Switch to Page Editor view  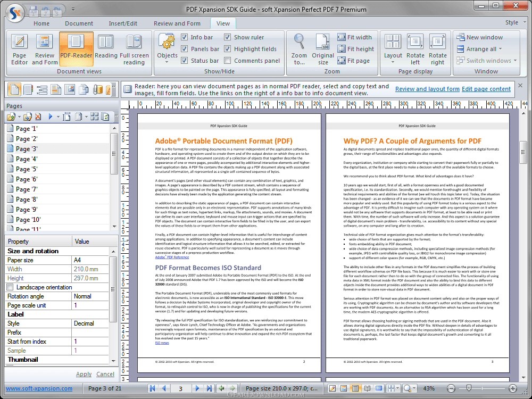pyautogui.click(x=19, y=49)
